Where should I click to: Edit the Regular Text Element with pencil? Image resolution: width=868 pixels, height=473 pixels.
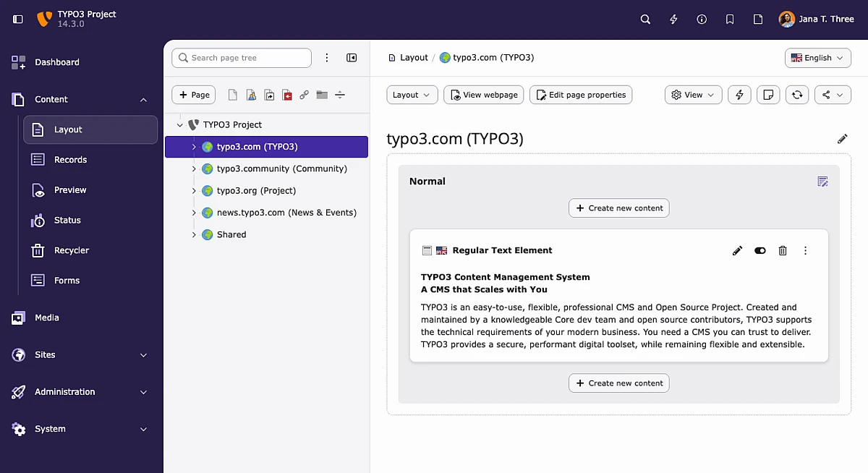click(x=737, y=251)
